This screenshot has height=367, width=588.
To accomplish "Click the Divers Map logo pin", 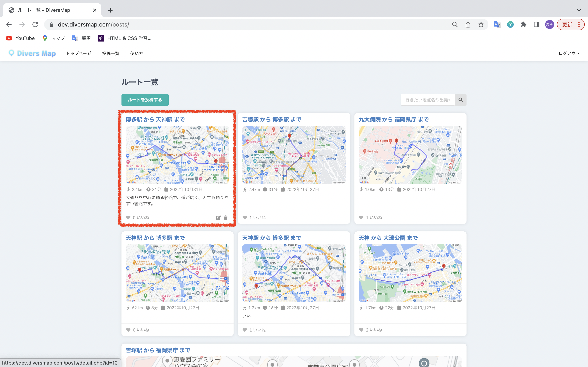I will click(x=11, y=53).
